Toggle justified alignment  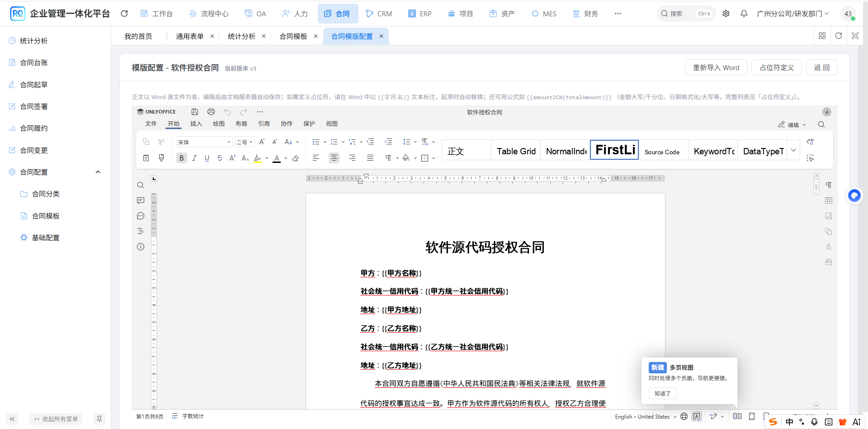pos(370,158)
